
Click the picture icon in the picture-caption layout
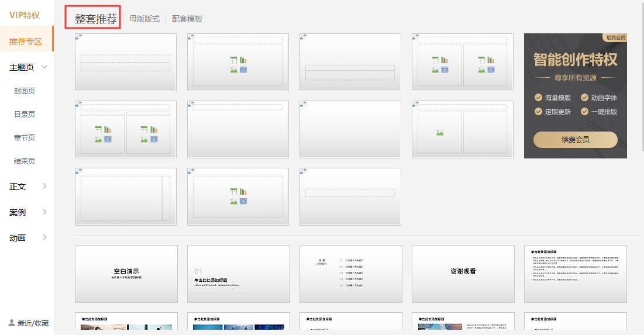(440, 133)
